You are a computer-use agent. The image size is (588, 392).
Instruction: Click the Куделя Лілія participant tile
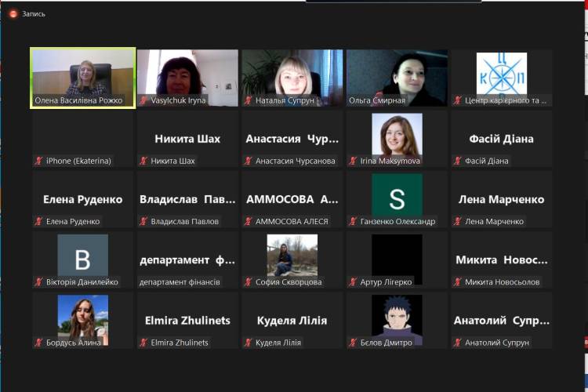[292, 321]
